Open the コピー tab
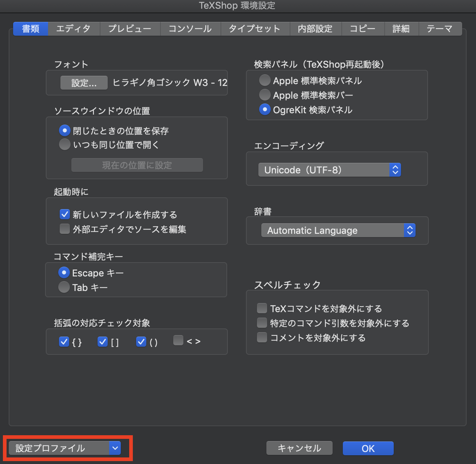This screenshot has height=464, width=476. (363, 29)
